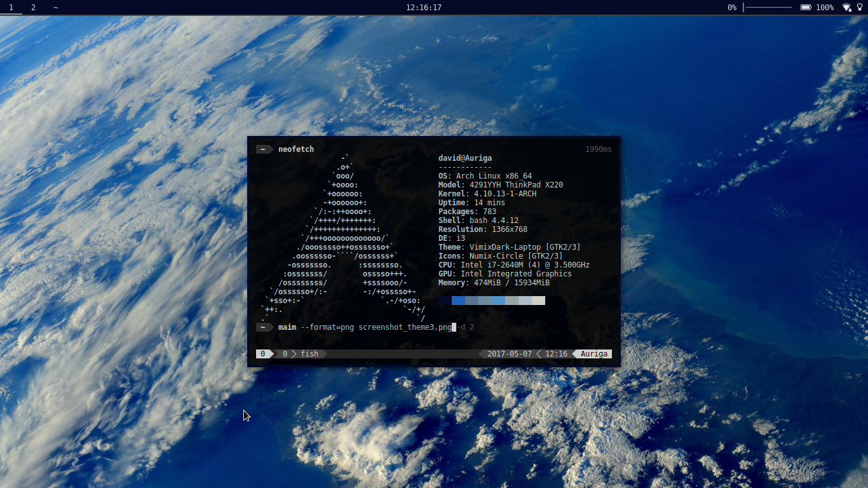Viewport: 868px width, 488px height.
Task: Click the off-white last neofetch color block
Action: point(538,301)
